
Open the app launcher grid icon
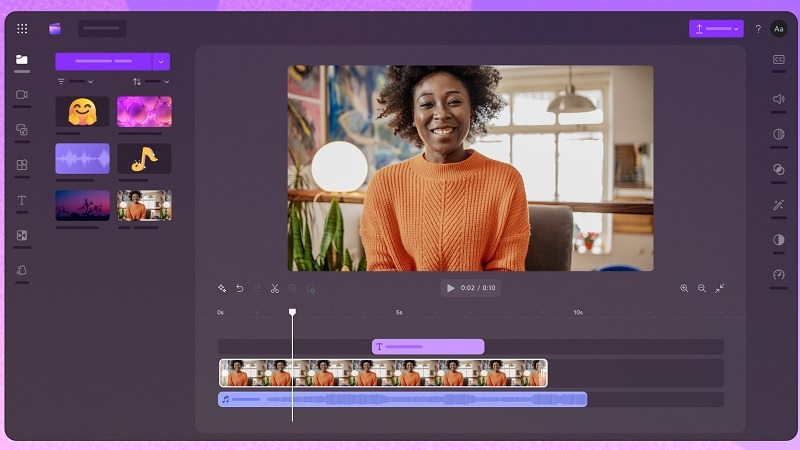coord(22,29)
